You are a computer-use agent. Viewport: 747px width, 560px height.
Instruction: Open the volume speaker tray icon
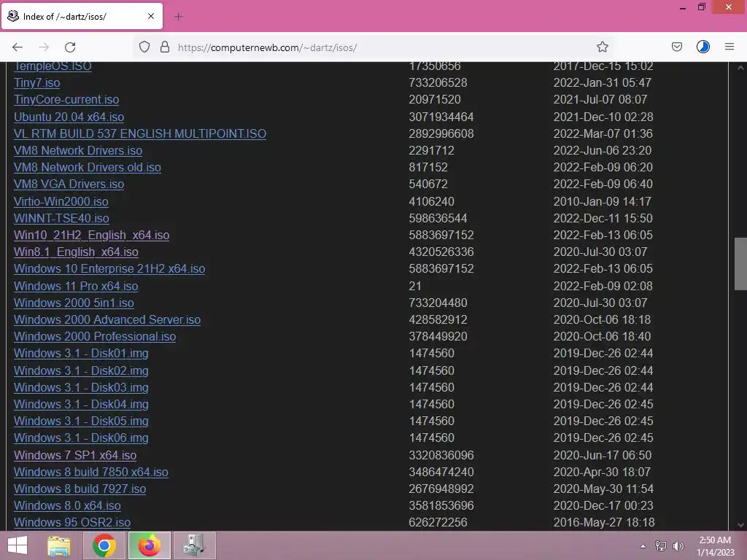coord(678,546)
